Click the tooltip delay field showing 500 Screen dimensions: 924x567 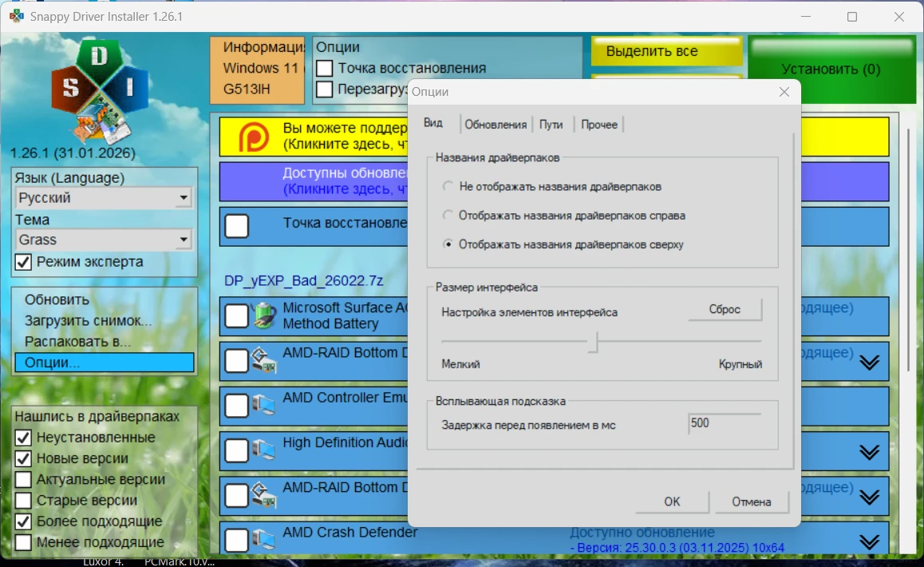click(724, 424)
